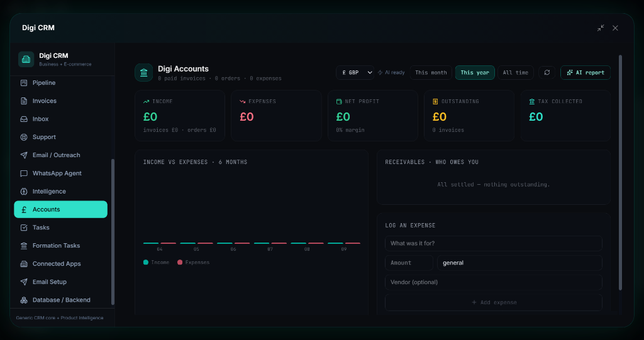
Task: Click the Email / Outreach paper-plane icon
Action: pyautogui.click(x=24, y=155)
